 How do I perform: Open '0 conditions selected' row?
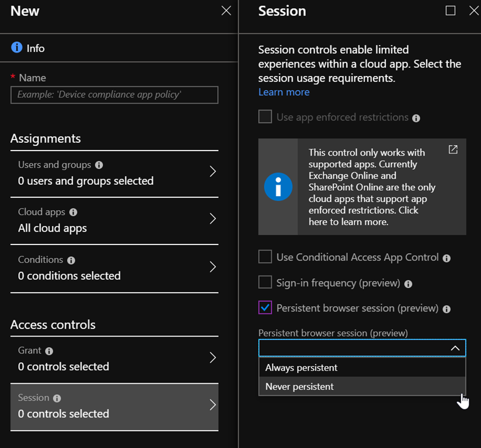tap(114, 268)
